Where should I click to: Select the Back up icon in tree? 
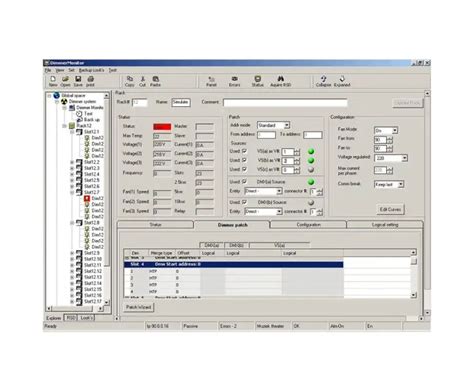pyautogui.click(x=79, y=120)
